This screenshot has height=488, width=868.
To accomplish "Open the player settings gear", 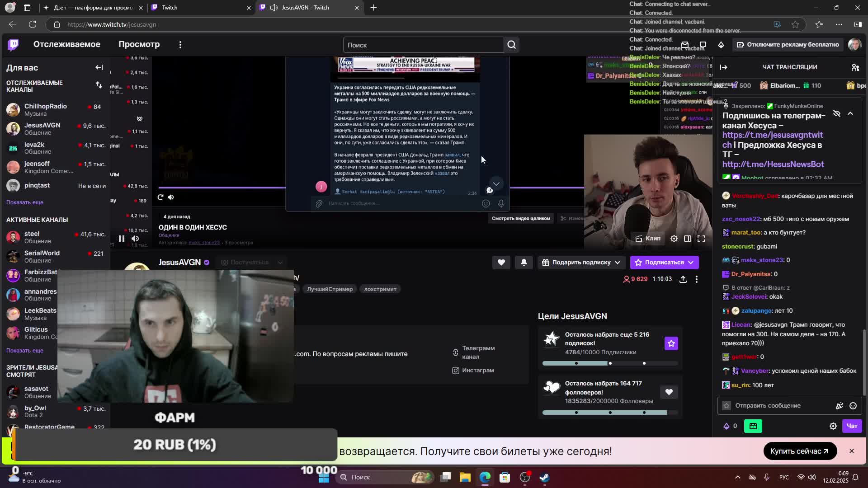I will point(674,239).
